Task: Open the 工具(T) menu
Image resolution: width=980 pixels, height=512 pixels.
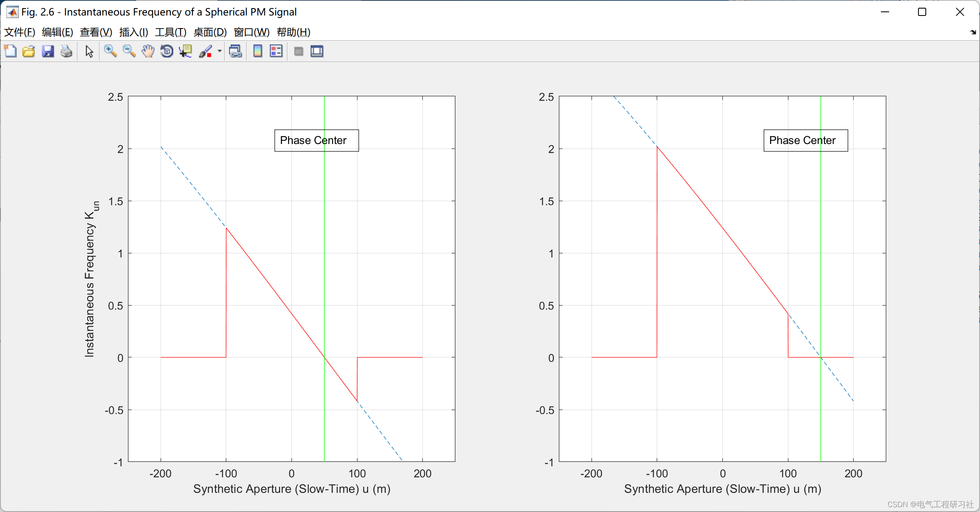Action: click(170, 32)
